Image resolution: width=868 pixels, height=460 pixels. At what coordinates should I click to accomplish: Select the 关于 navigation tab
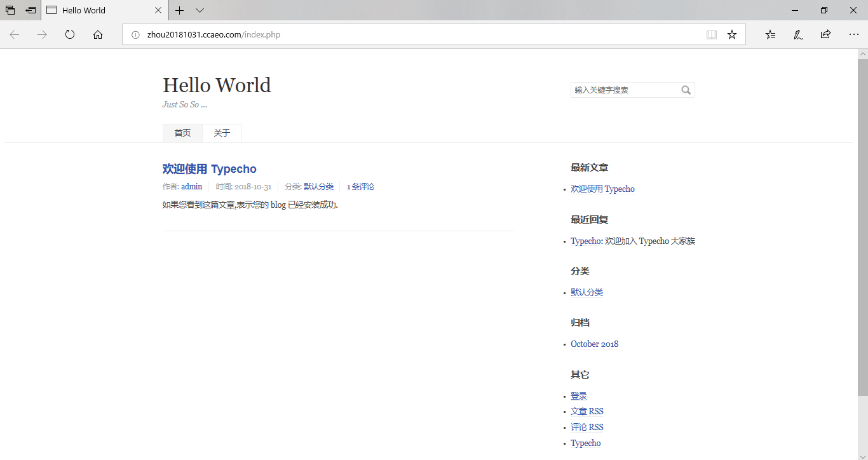point(222,133)
